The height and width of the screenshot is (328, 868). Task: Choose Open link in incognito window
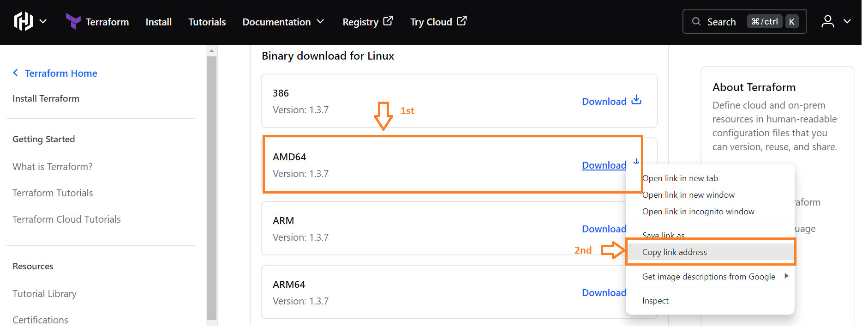[698, 212]
